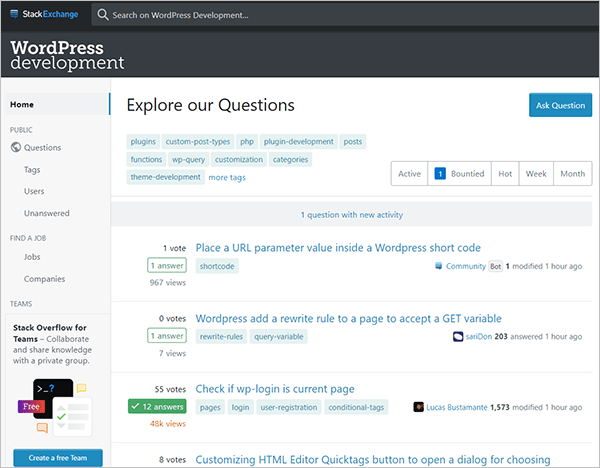Screen dimensions: 600x468
Task: Open the rewrite rule GET variable question
Action: pos(348,319)
